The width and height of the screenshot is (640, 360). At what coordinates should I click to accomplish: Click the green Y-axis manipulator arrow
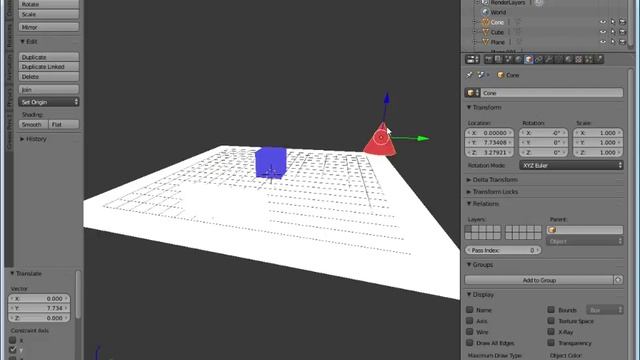click(x=423, y=138)
